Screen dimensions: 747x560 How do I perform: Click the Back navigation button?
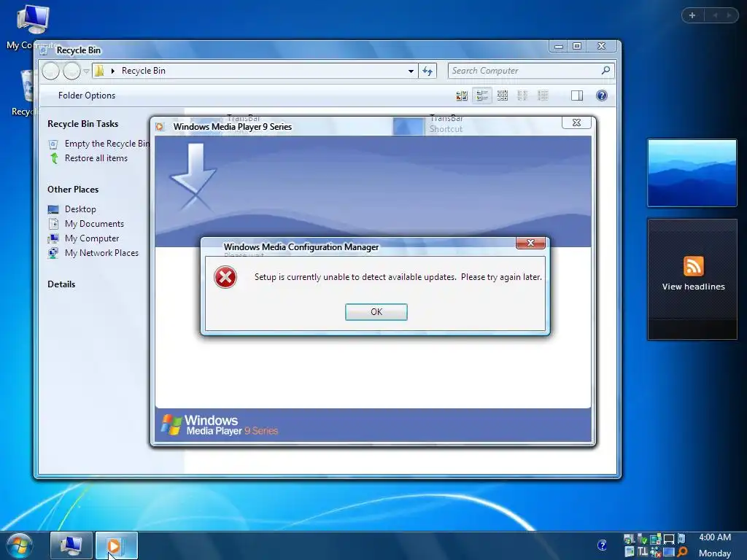tap(51, 71)
